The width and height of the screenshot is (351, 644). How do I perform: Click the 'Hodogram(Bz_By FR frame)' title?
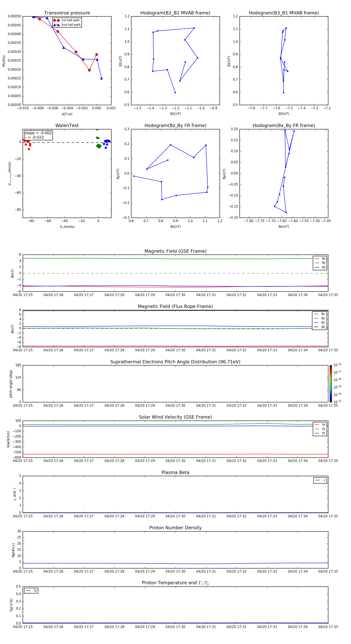(175, 125)
